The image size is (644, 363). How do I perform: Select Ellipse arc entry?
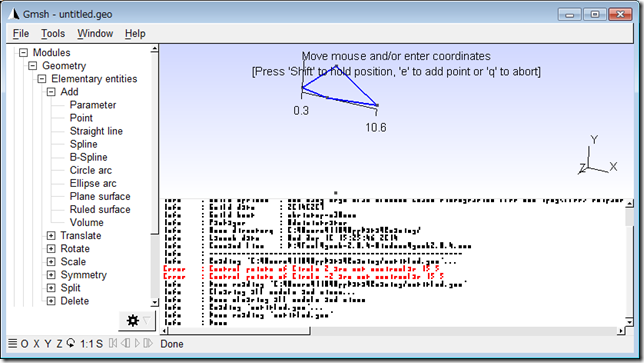click(x=93, y=184)
